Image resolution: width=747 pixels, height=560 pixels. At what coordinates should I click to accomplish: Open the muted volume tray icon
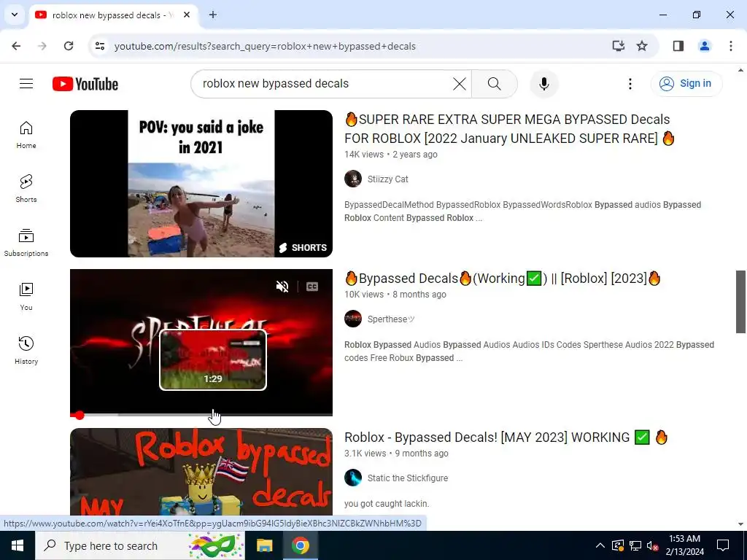(653, 545)
